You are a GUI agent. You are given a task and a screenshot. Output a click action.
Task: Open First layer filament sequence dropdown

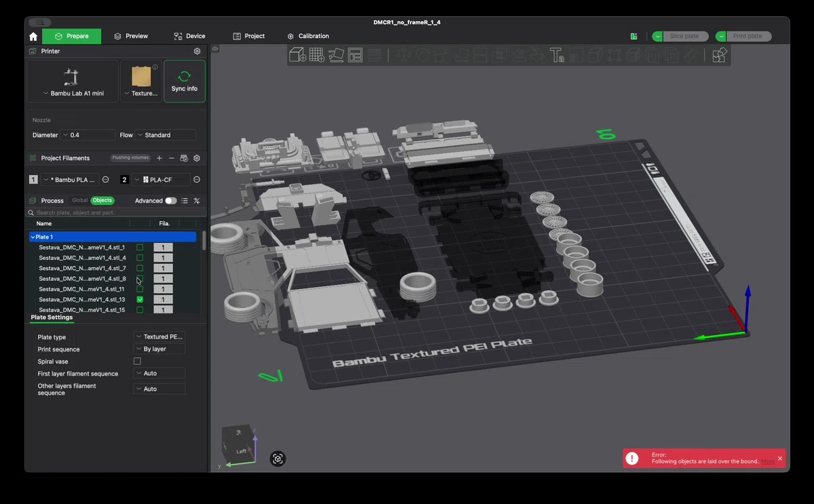click(159, 373)
